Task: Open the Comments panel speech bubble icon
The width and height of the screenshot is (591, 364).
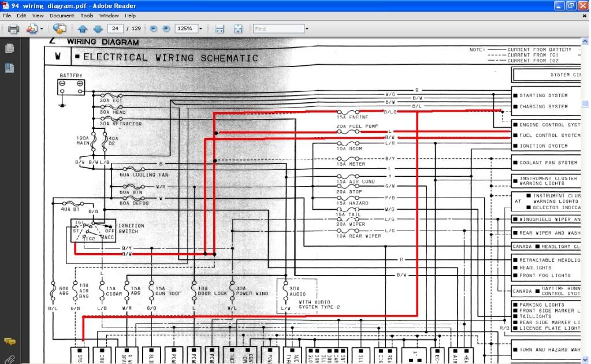Action: tap(9, 341)
